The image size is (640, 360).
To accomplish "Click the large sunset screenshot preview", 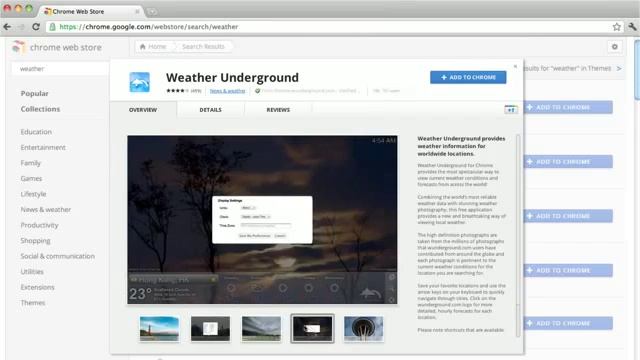I will click(262, 220).
